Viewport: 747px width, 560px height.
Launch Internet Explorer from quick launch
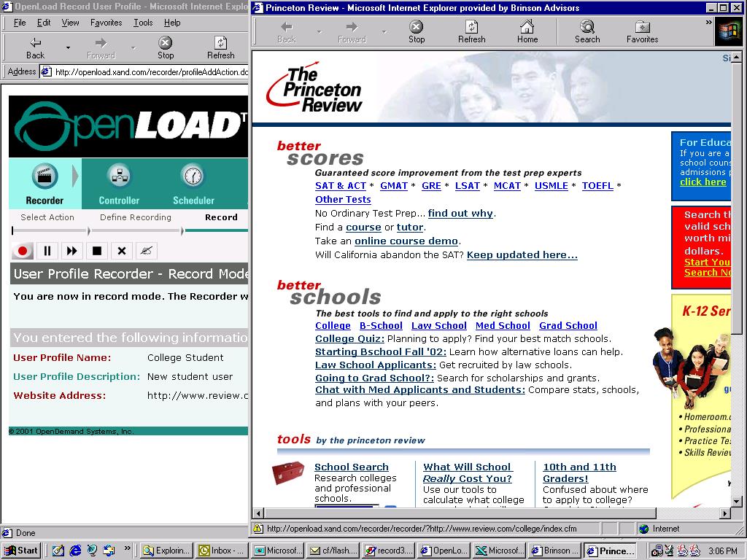pos(75,551)
